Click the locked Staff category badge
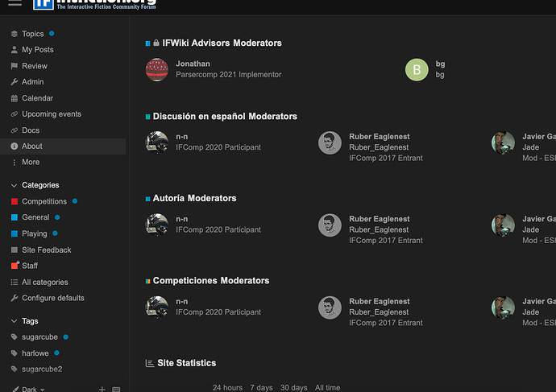Image resolution: width=556 pixels, height=392 pixels. pyautogui.click(x=15, y=266)
